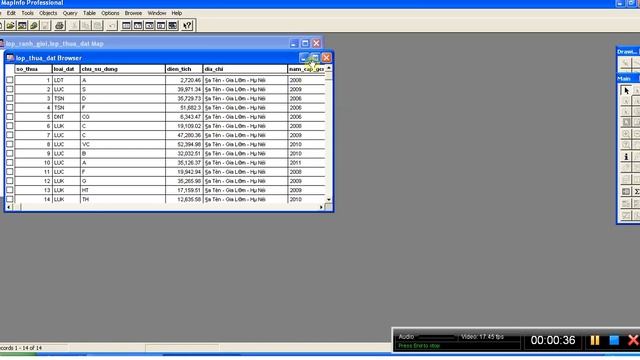Click the dien_tich column header
The image size is (640, 360).
pyautogui.click(x=184, y=69)
